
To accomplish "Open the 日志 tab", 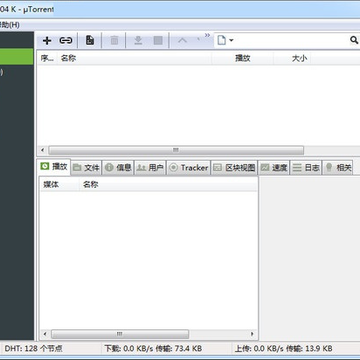I will 306,168.
